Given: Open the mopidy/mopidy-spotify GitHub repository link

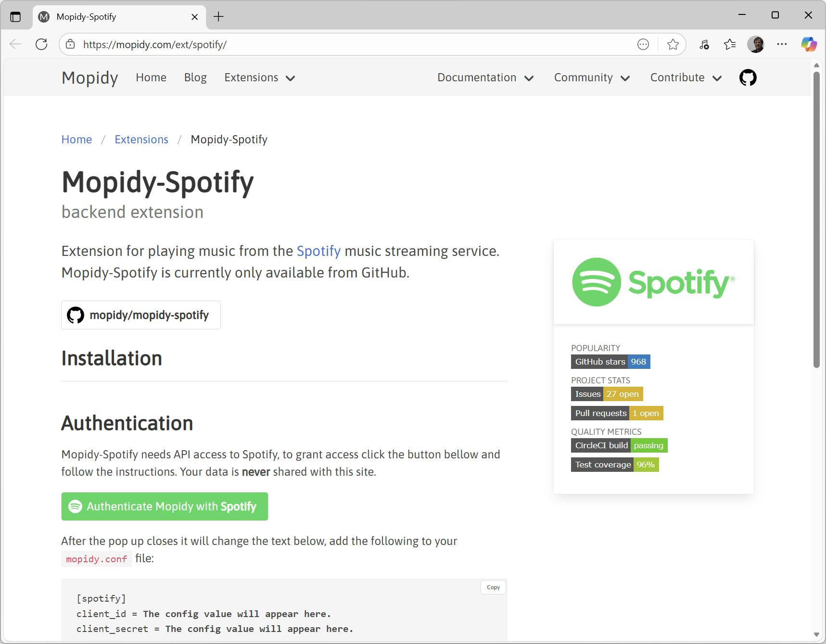Looking at the screenshot, I should coord(141,315).
